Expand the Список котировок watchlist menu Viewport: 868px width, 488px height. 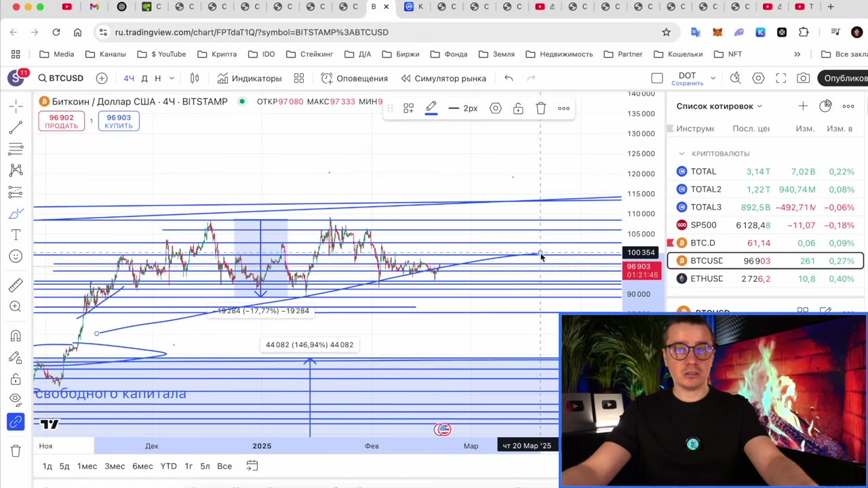coord(719,106)
